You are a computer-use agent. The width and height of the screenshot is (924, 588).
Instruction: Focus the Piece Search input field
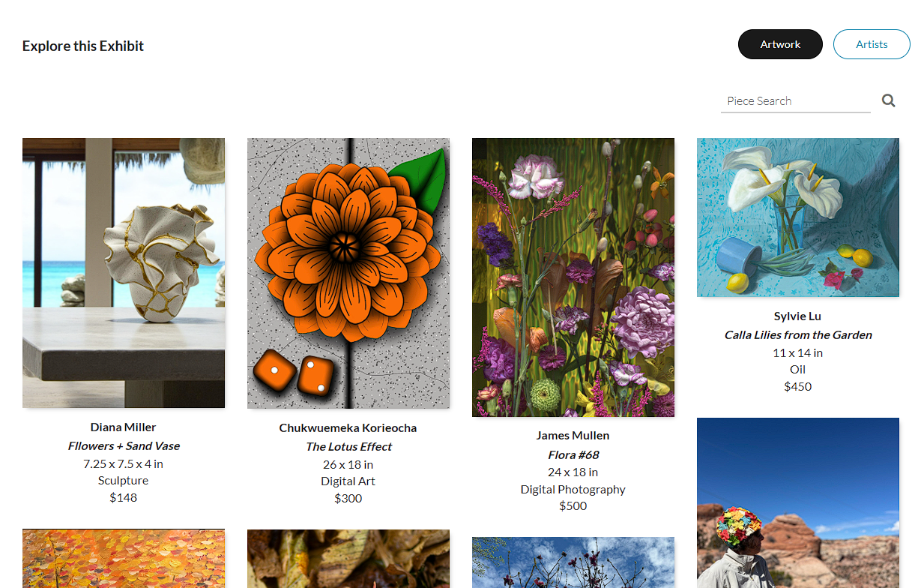point(796,101)
